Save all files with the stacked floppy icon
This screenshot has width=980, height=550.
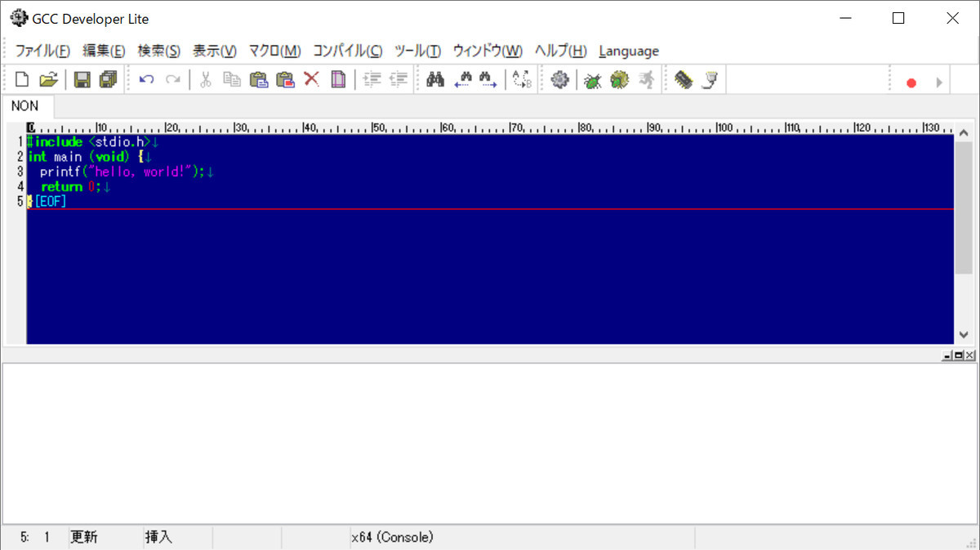(x=108, y=80)
